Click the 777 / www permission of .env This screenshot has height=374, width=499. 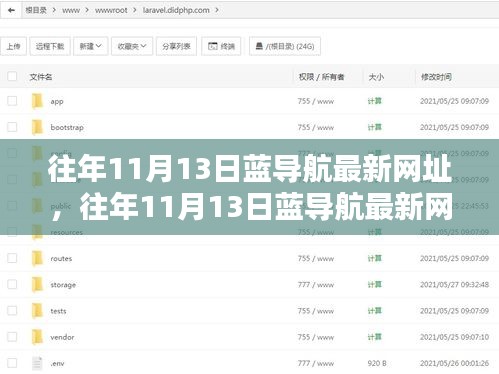point(316,363)
